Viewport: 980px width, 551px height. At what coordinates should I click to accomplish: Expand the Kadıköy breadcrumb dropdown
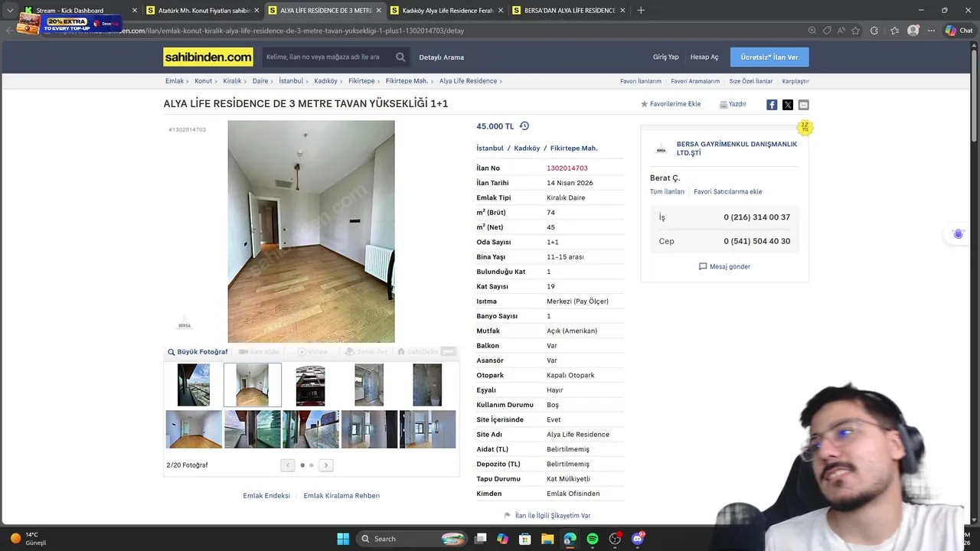pyautogui.click(x=341, y=81)
